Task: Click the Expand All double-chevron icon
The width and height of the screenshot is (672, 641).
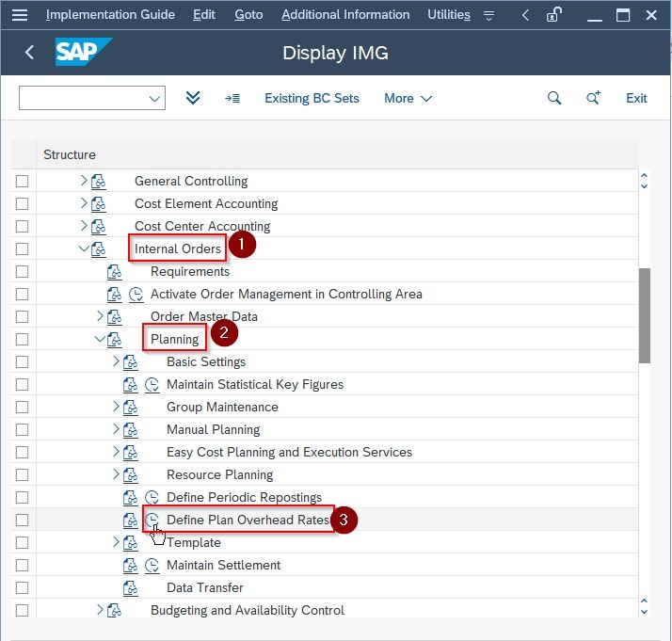Action: [193, 98]
